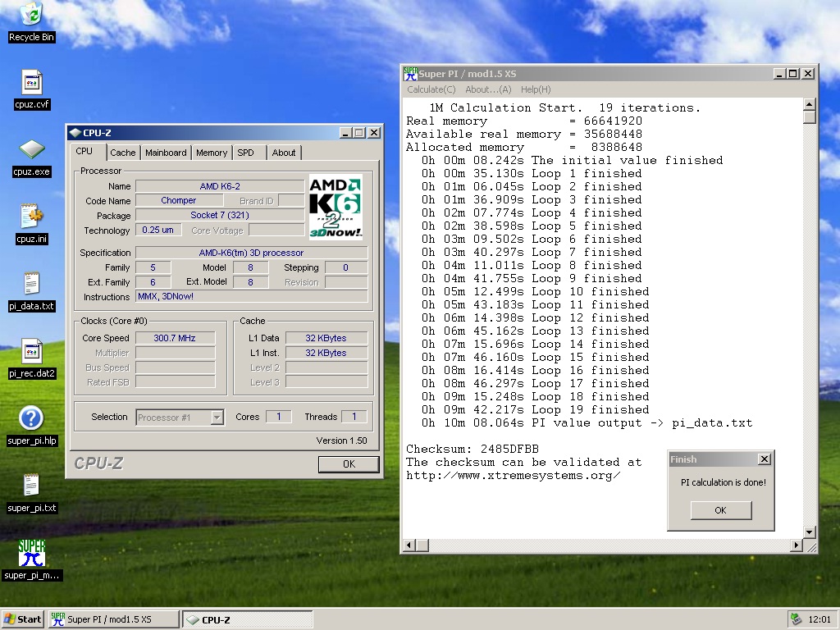
Task: Open the About tab in CPU-Z
Action: (x=283, y=153)
